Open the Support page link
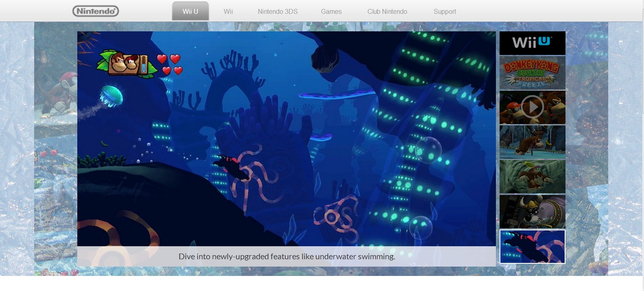644x291 pixels. tap(445, 11)
